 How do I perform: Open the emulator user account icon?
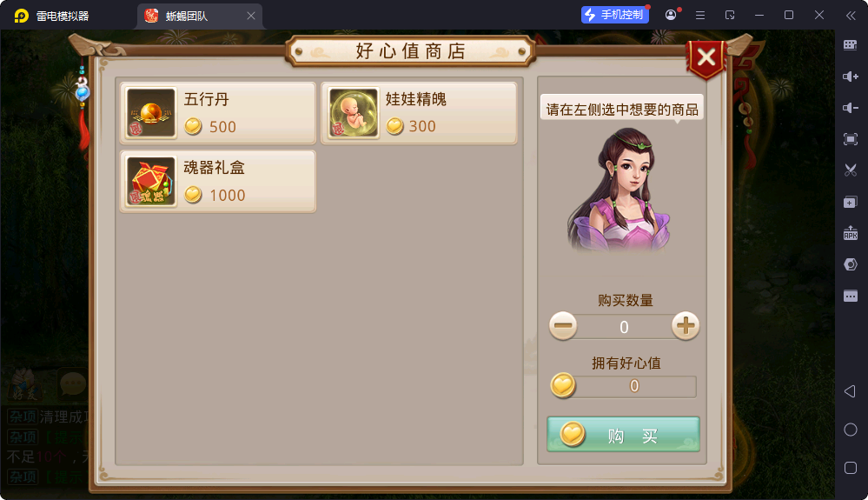tap(671, 15)
